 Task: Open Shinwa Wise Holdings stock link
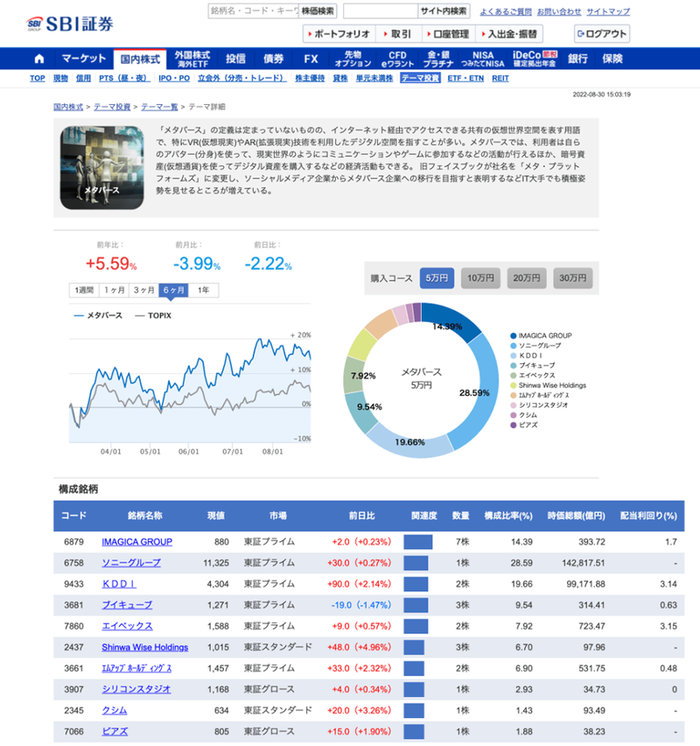(x=145, y=648)
